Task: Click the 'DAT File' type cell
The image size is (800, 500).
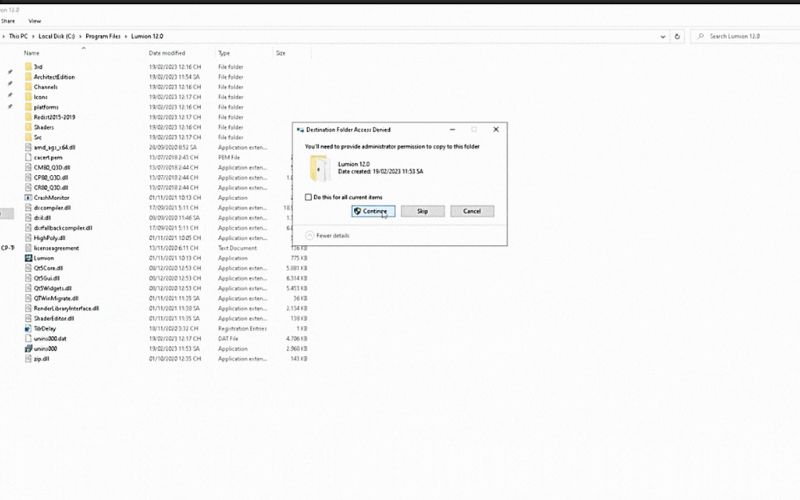Action: coord(228,338)
